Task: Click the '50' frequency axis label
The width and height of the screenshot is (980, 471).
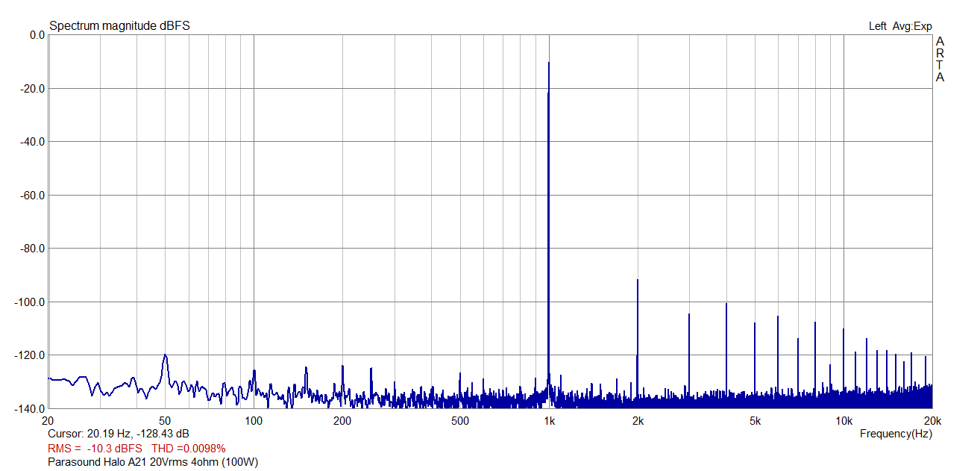Action: click(166, 421)
